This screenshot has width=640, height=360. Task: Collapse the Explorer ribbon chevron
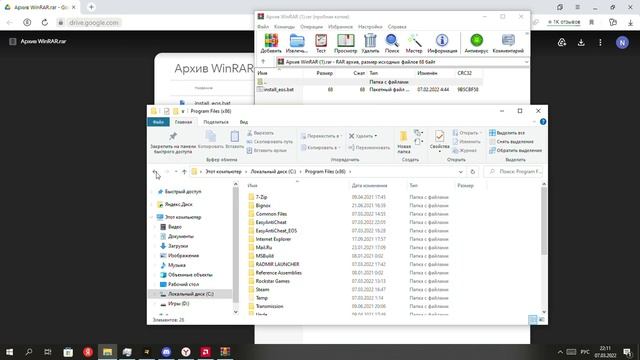[534, 122]
